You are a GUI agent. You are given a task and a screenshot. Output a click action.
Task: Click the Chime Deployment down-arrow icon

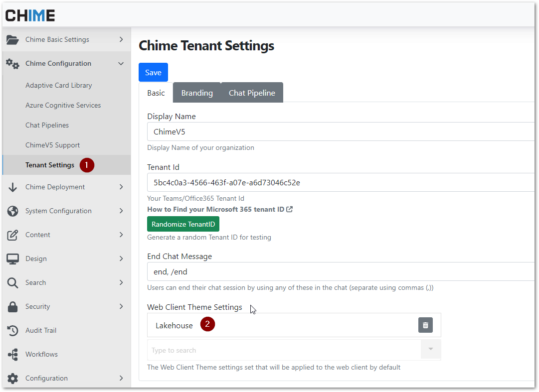click(x=12, y=187)
